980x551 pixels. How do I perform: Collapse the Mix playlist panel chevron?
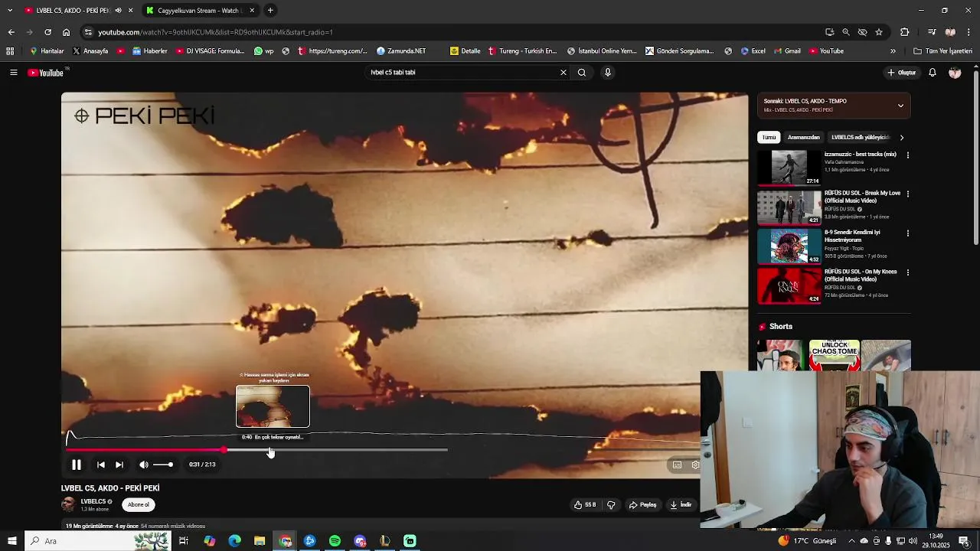900,106
